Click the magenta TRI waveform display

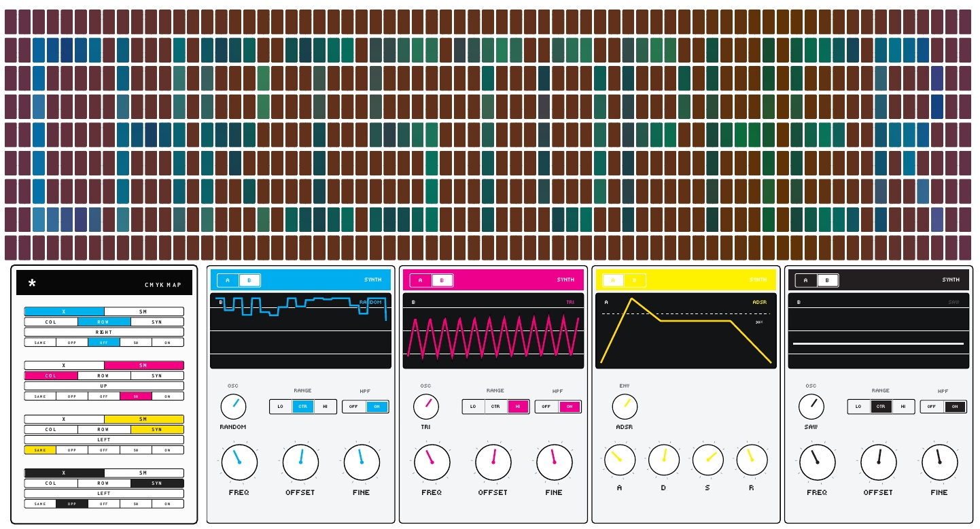click(493, 331)
